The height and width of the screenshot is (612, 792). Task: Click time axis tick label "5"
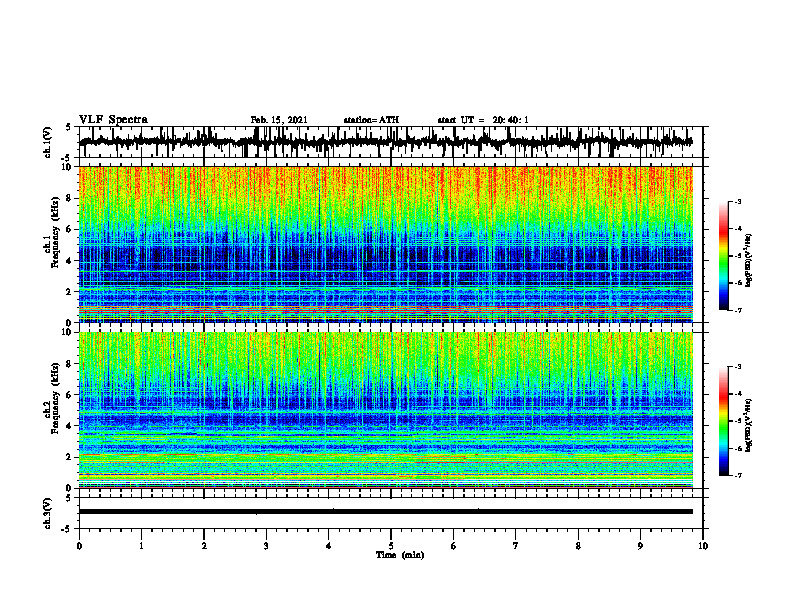tap(391, 546)
